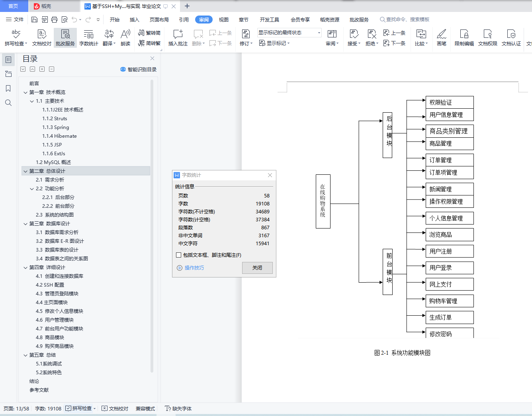The height and width of the screenshot is (416, 532).
Task: Click the 查找命令、搜索模板 search field
Action: pos(405,20)
